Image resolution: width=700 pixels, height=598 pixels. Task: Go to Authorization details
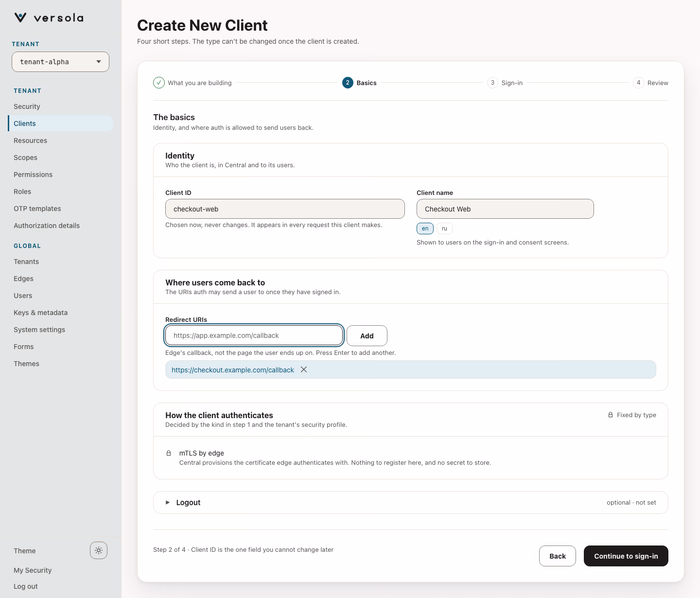(x=61, y=226)
